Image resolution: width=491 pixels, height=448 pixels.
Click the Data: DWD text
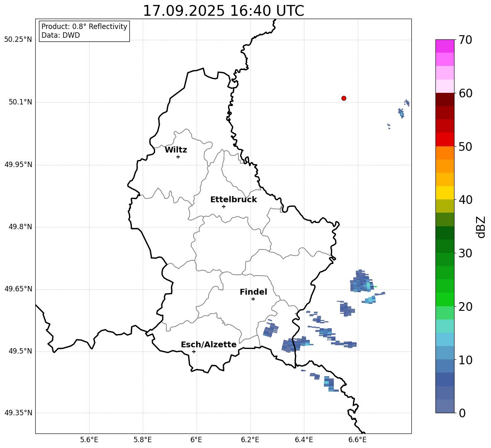pos(61,35)
